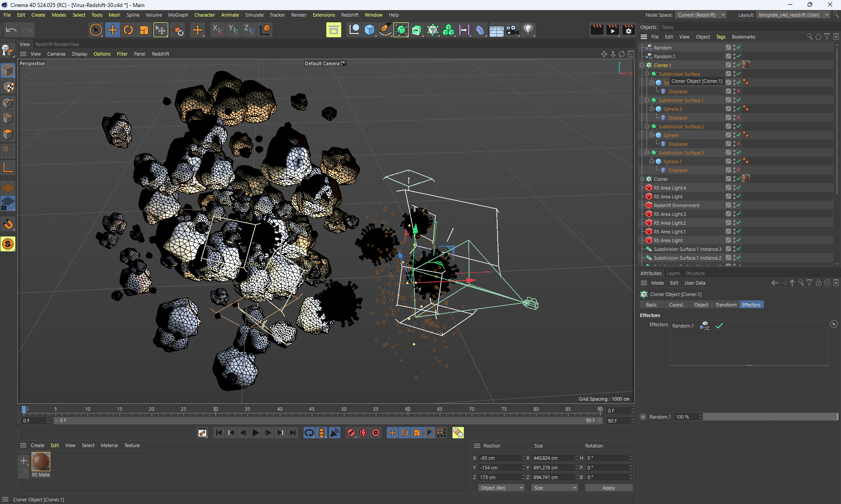This screenshot has height=504, width=841.
Task: Collapse the Cloner.1 tree node
Action: 642,65
